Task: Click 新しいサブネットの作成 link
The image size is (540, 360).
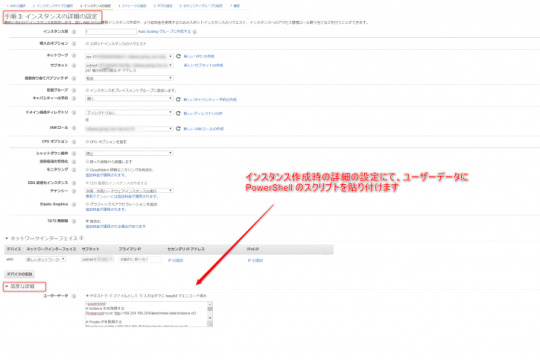Action: click(x=204, y=65)
